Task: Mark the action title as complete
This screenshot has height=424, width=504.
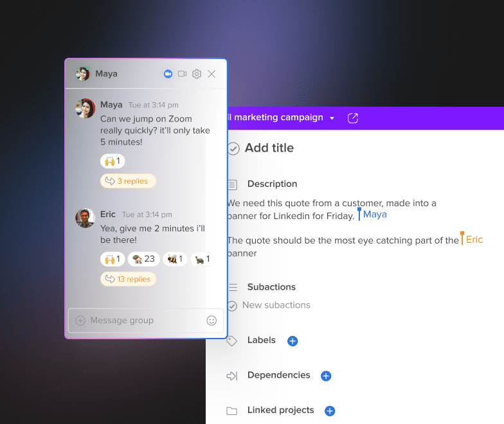Action: (233, 148)
